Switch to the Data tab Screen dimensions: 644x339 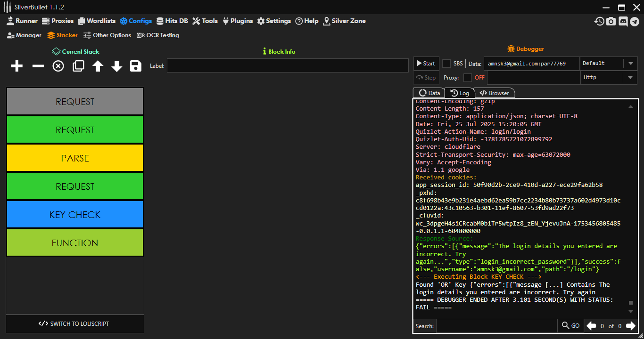pos(429,93)
